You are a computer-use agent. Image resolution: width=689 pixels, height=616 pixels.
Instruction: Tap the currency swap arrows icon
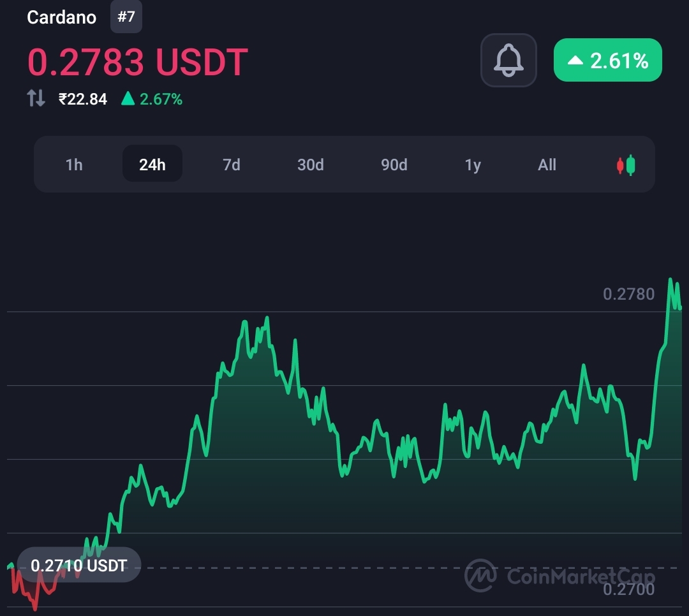tap(36, 98)
